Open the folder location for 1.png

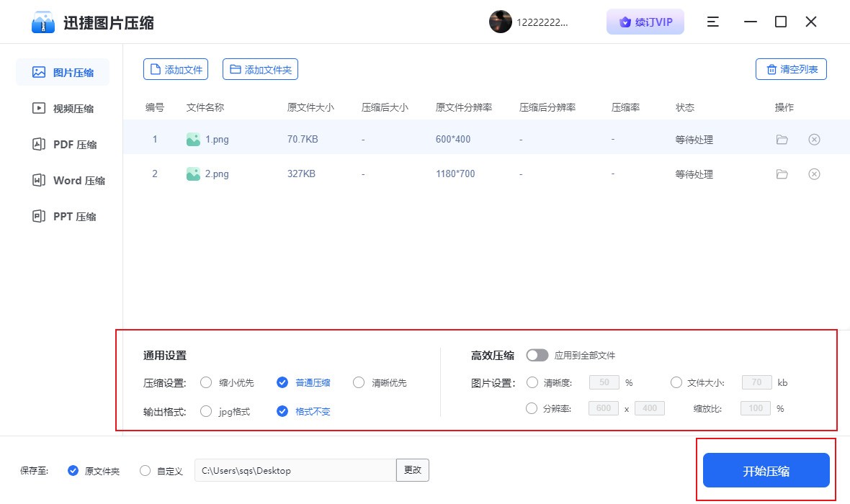point(782,138)
